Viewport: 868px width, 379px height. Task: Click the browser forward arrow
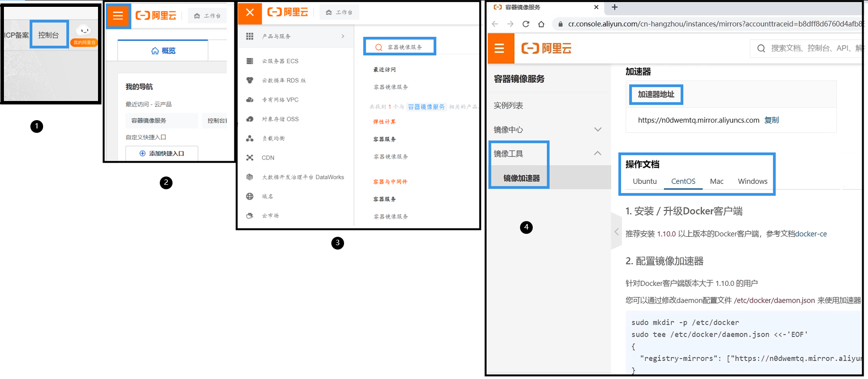510,24
